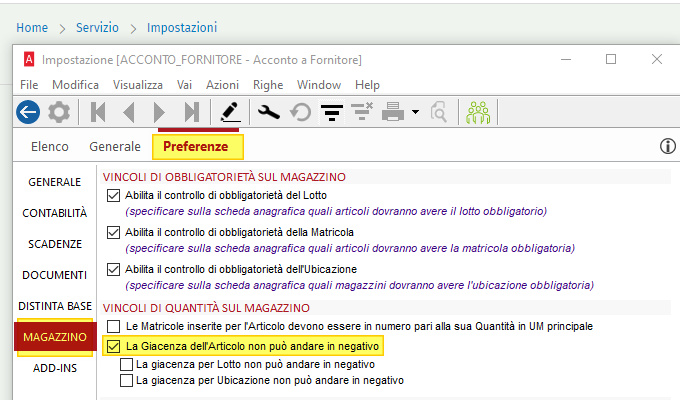Close the Impostazione window
The image size is (680, 400).
pos(657,59)
